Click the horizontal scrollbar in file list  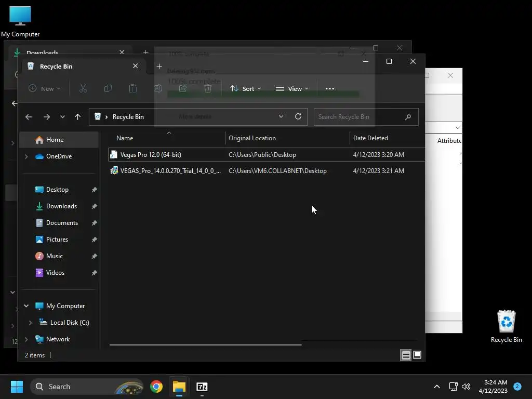(206, 345)
